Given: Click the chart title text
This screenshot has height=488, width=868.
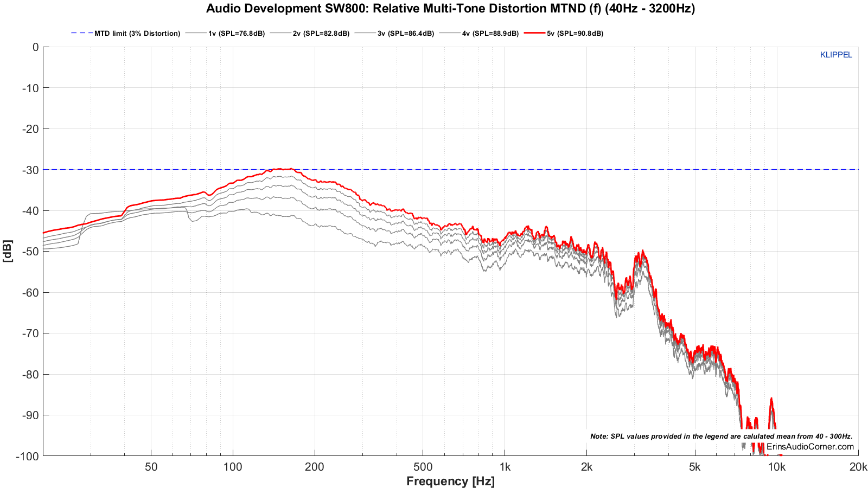Looking at the screenshot, I should (450, 8).
